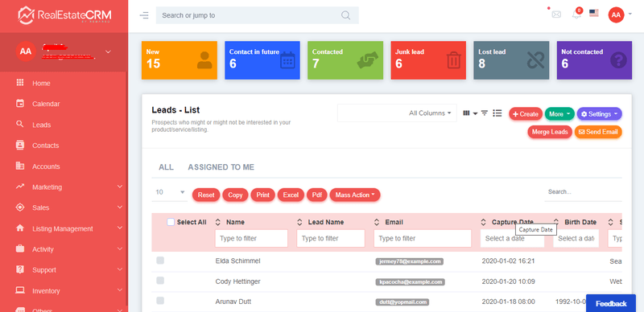Check the Arunav Dutt row checkbox
Viewport: 644px width, 312px height.
point(160,301)
